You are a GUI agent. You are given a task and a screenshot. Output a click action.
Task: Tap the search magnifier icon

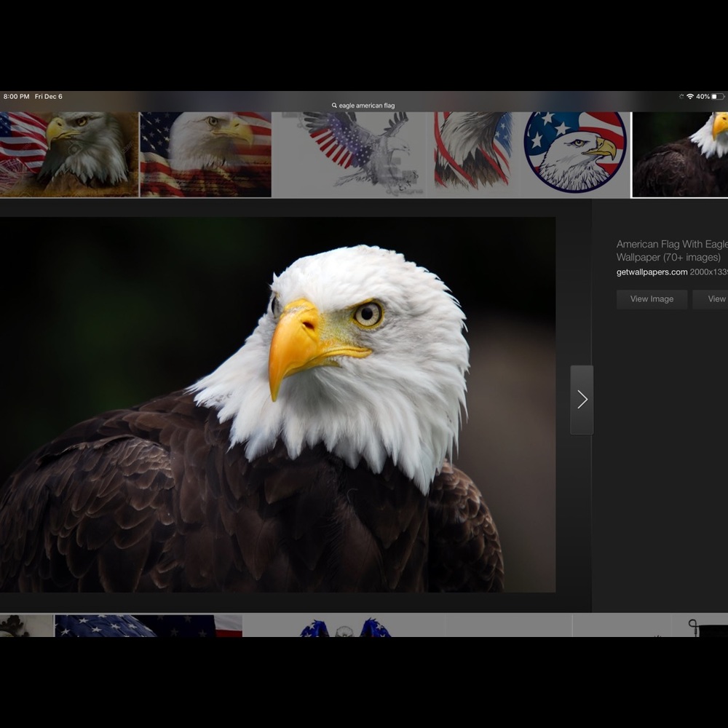click(334, 106)
